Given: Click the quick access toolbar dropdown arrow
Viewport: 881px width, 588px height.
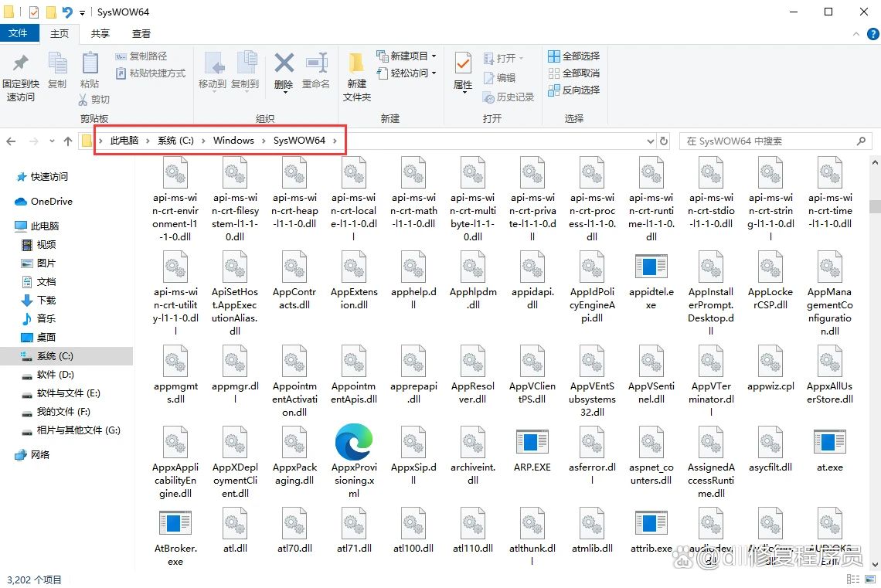Looking at the screenshot, I should tap(82, 12).
